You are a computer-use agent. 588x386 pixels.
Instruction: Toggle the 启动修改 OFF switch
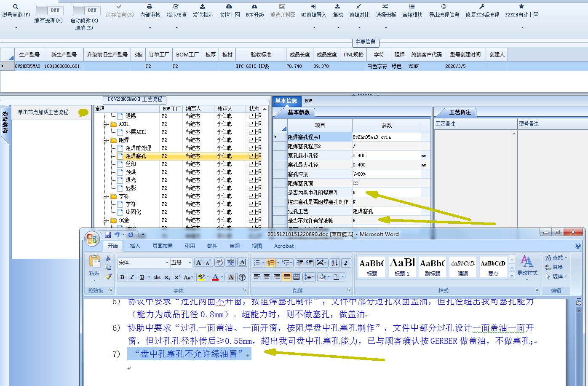point(86,10)
